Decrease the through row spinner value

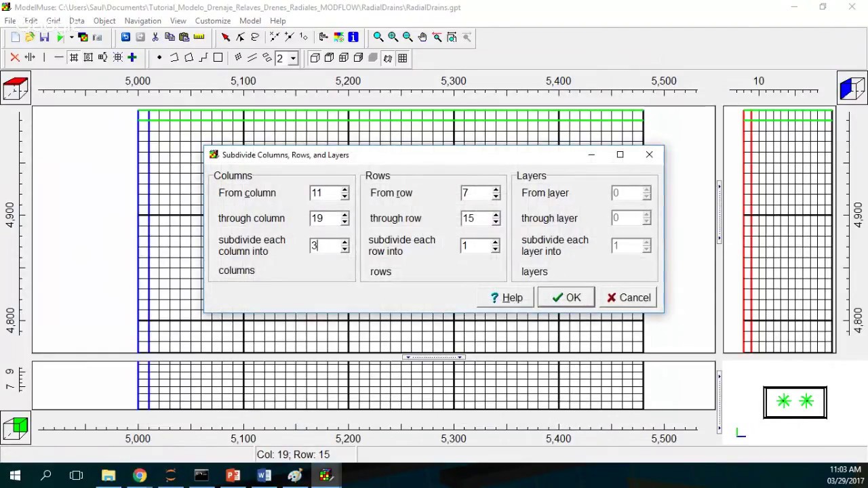pyautogui.click(x=496, y=222)
